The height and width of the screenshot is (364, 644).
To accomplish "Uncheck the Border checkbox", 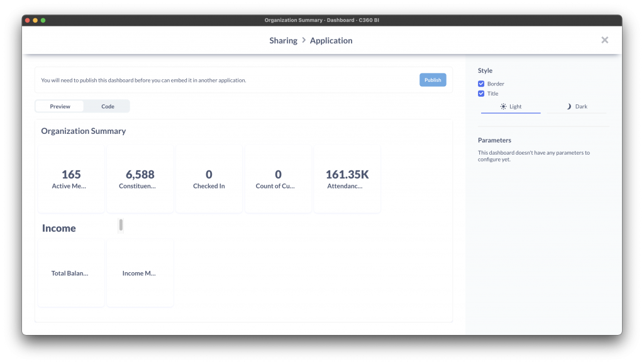I will (481, 84).
